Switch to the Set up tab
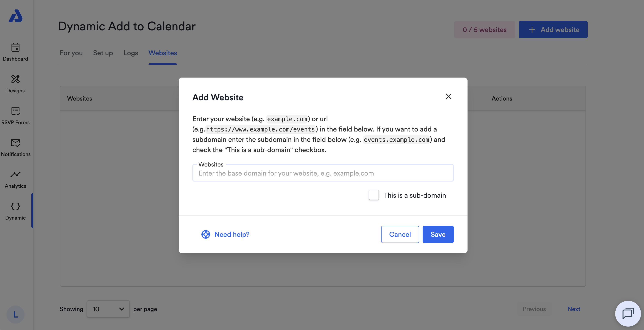The image size is (644, 330). pos(103,53)
